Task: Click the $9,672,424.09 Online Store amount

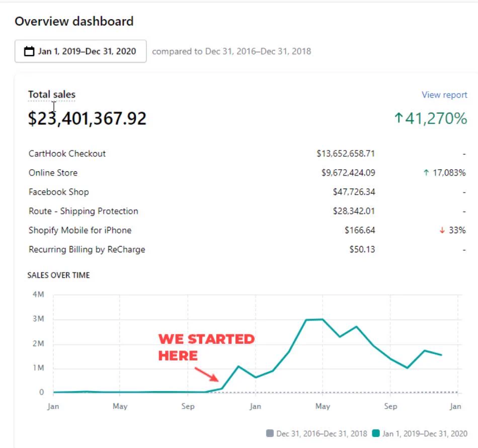Action: click(348, 173)
